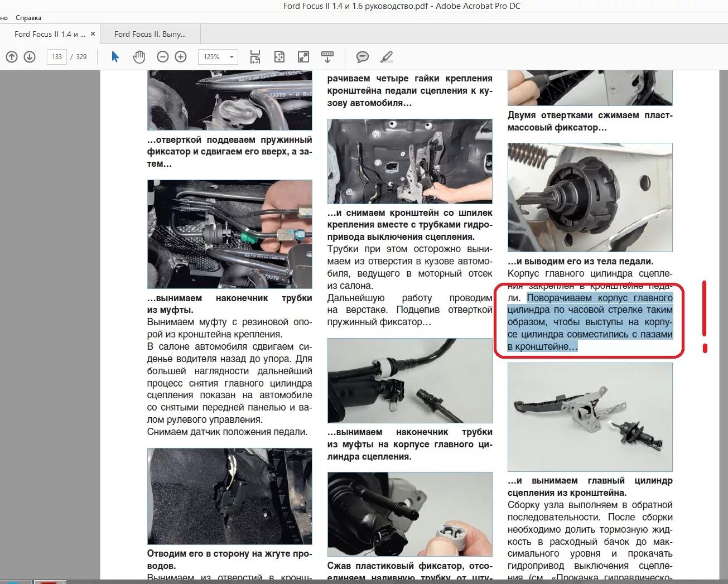This screenshot has height=584, width=728.
Task: Switch to tab Ford Focus II. Выпу...
Action: [x=150, y=34]
